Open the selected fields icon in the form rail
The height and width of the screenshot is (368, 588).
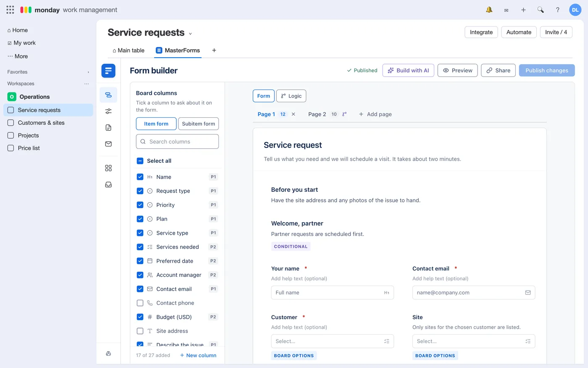[x=108, y=95]
